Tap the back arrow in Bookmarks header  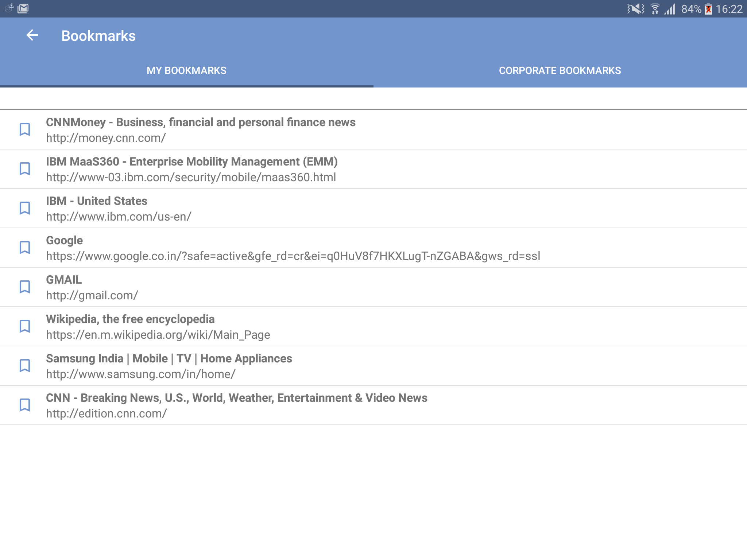[32, 35]
